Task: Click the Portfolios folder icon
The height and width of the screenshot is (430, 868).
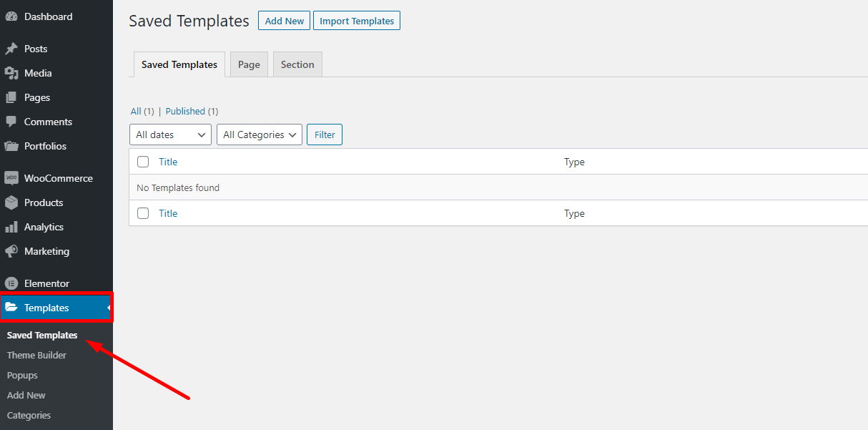Action: [x=11, y=146]
